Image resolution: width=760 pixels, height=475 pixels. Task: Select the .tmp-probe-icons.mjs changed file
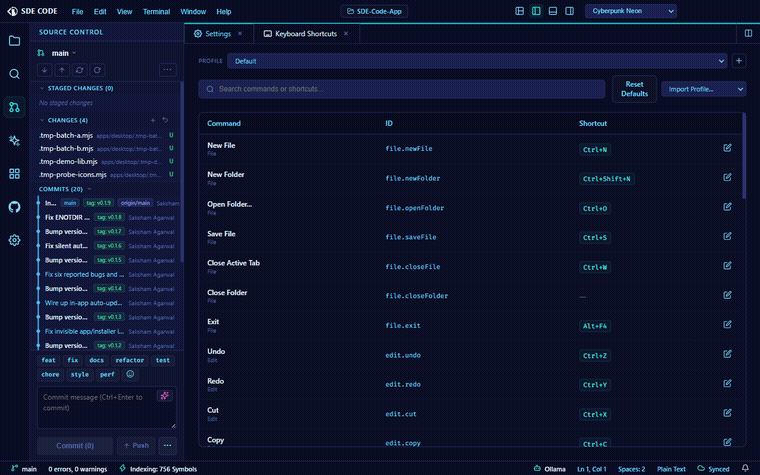(106, 174)
